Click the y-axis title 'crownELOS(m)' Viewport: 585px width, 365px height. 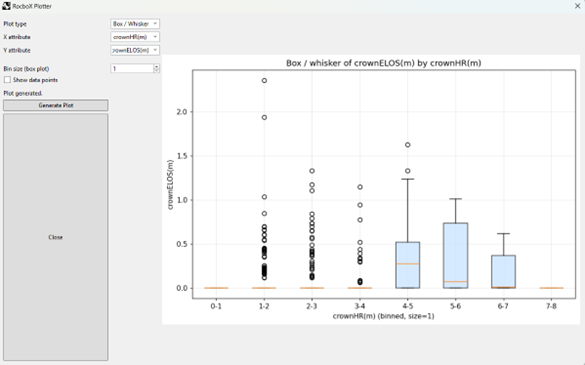tap(170, 185)
